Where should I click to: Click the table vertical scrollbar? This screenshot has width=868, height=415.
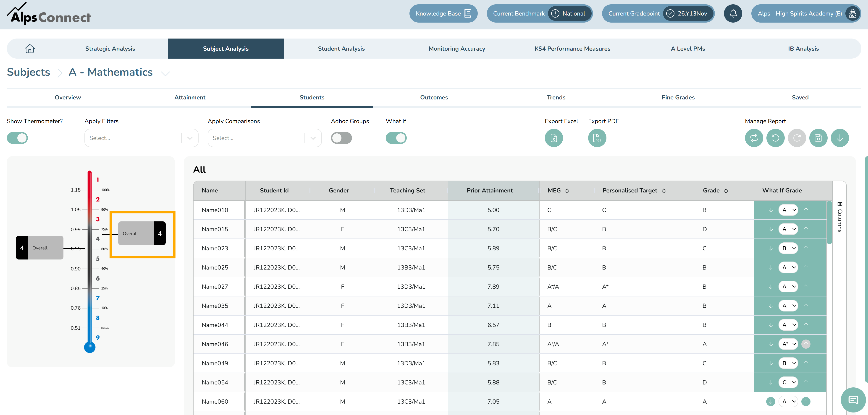(x=829, y=223)
